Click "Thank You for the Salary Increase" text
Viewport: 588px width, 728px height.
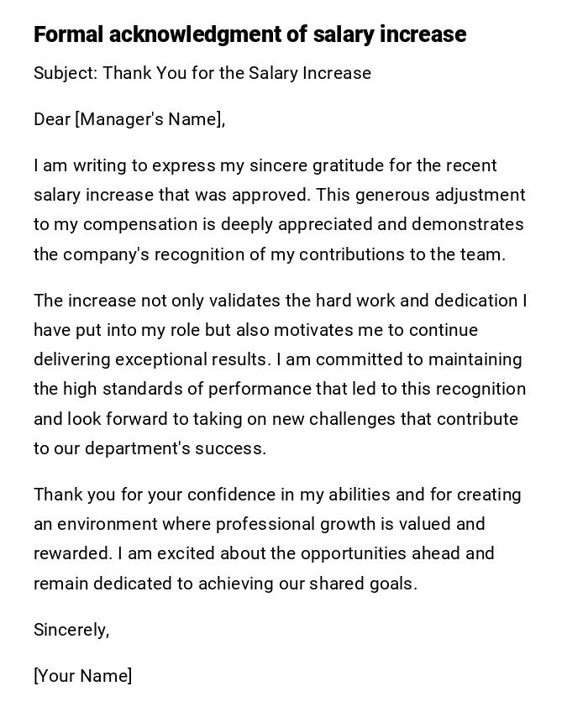[x=237, y=73]
